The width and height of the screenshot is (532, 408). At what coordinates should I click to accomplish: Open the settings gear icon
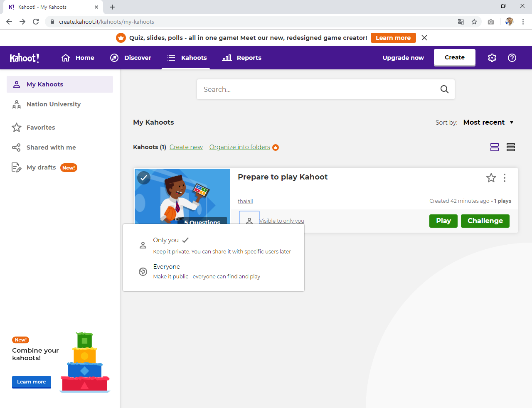492,58
